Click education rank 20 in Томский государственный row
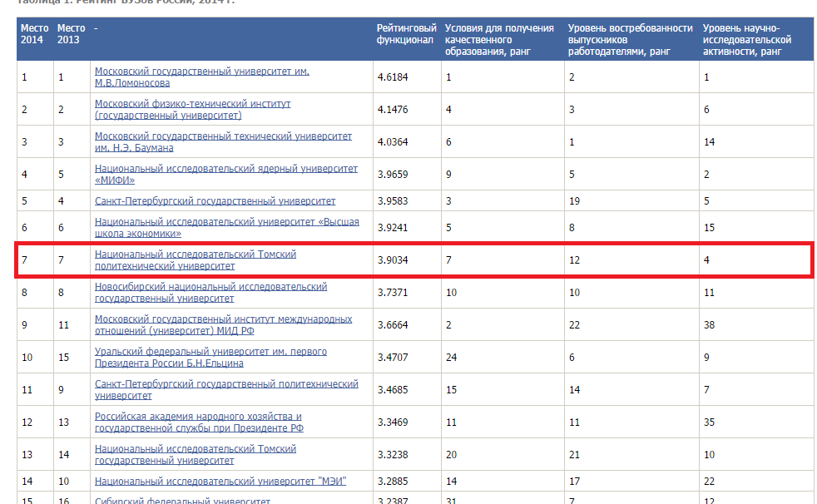Image resolution: width=817 pixels, height=504 pixels. [451, 455]
